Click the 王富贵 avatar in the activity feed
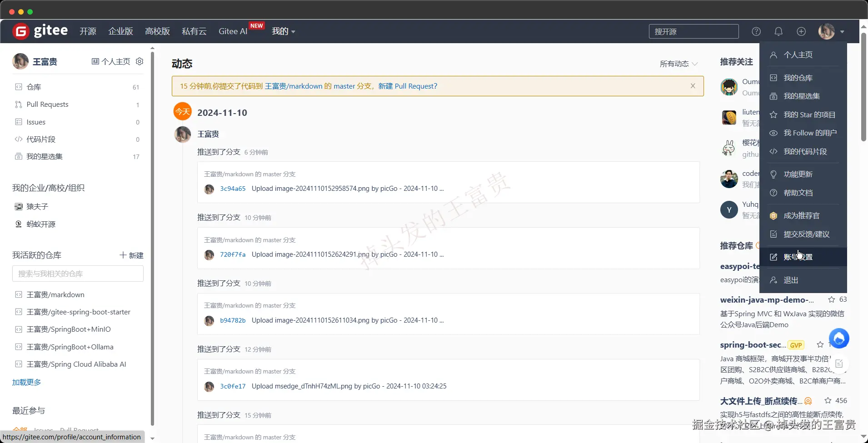868x443 pixels. point(183,134)
